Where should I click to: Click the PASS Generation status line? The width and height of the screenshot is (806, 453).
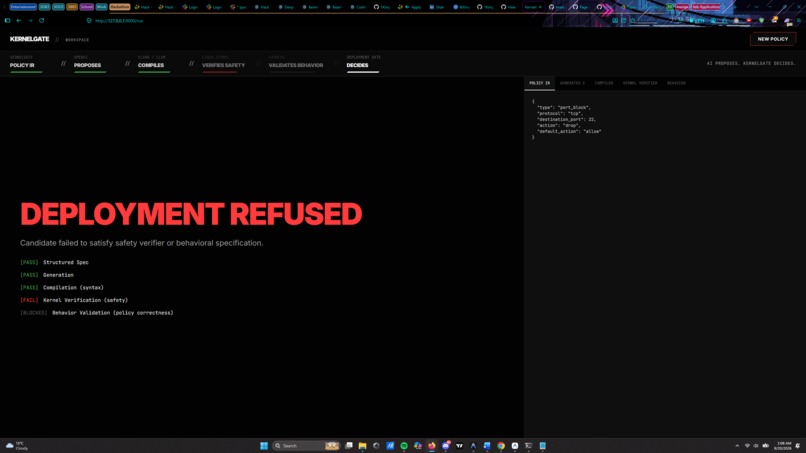pos(47,275)
